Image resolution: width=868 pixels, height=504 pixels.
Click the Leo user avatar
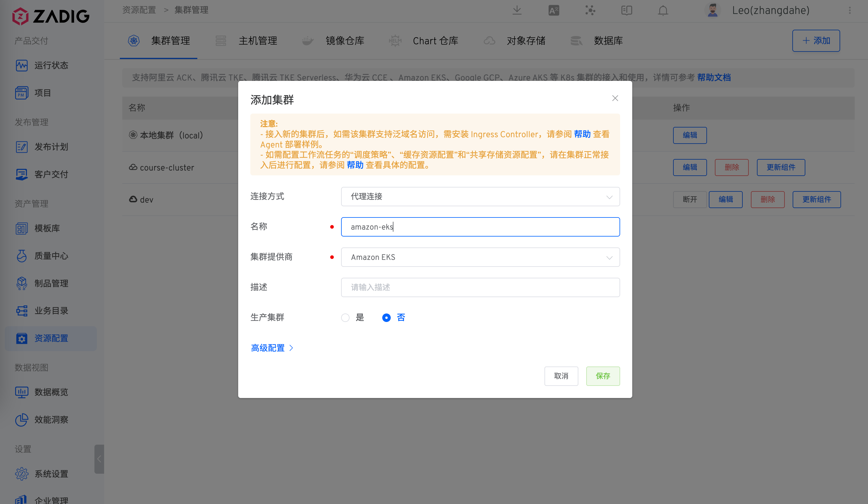[713, 10]
